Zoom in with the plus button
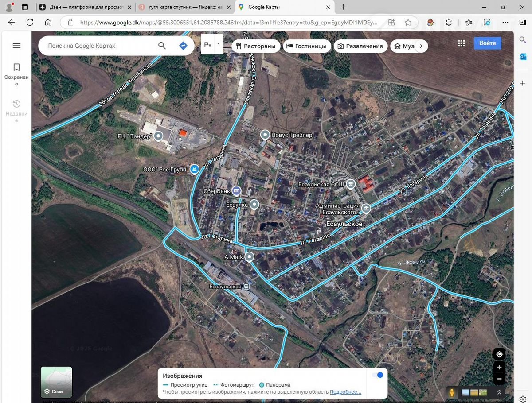This screenshot has width=532, height=403. coord(499,367)
